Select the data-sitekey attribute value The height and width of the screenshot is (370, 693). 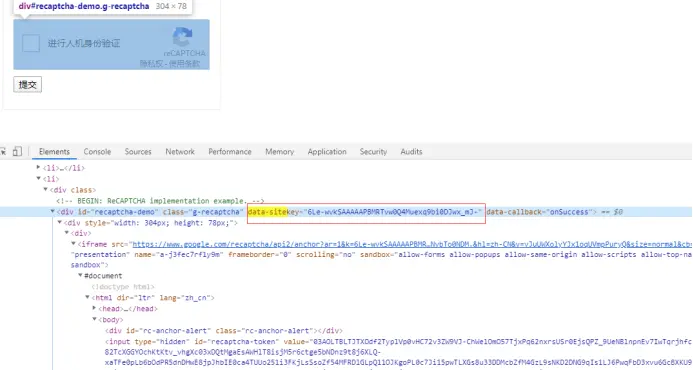[x=392, y=212]
